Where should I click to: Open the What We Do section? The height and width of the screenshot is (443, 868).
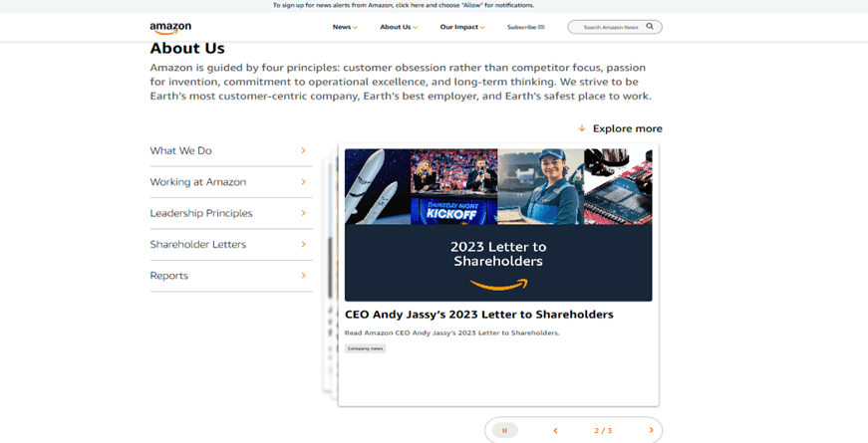tap(231, 150)
